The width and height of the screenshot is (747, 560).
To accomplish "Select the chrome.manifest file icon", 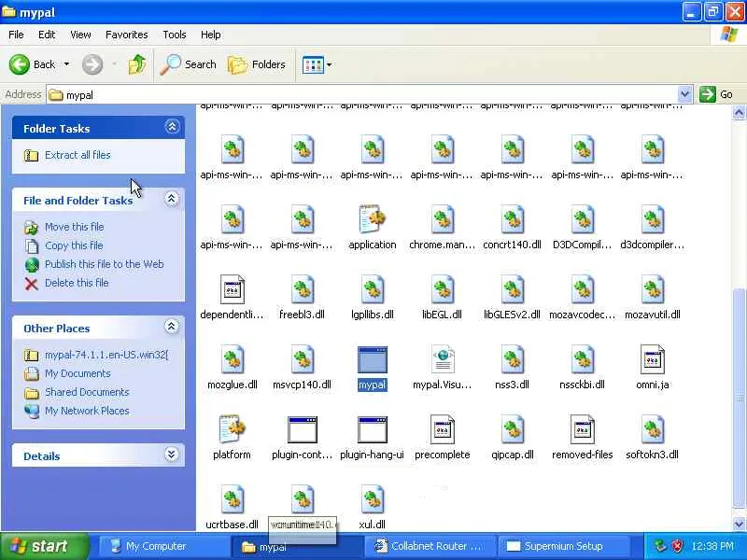I will tap(442, 219).
